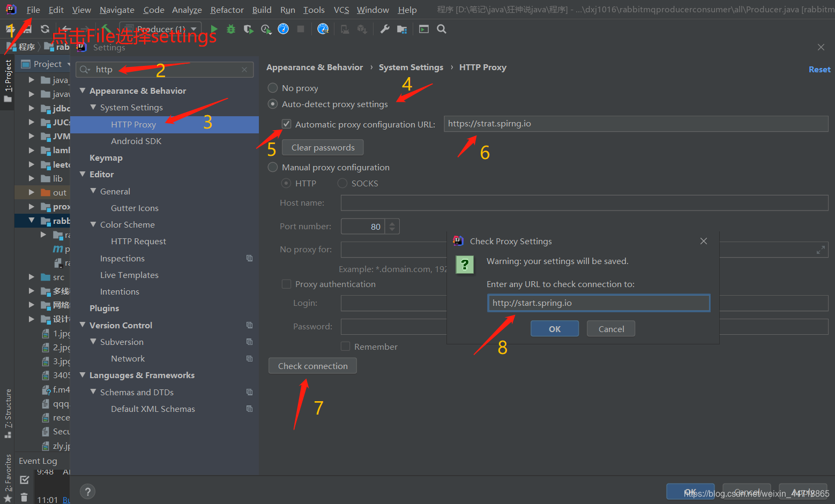
Task: Open the VCS menu
Action: pyautogui.click(x=341, y=10)
